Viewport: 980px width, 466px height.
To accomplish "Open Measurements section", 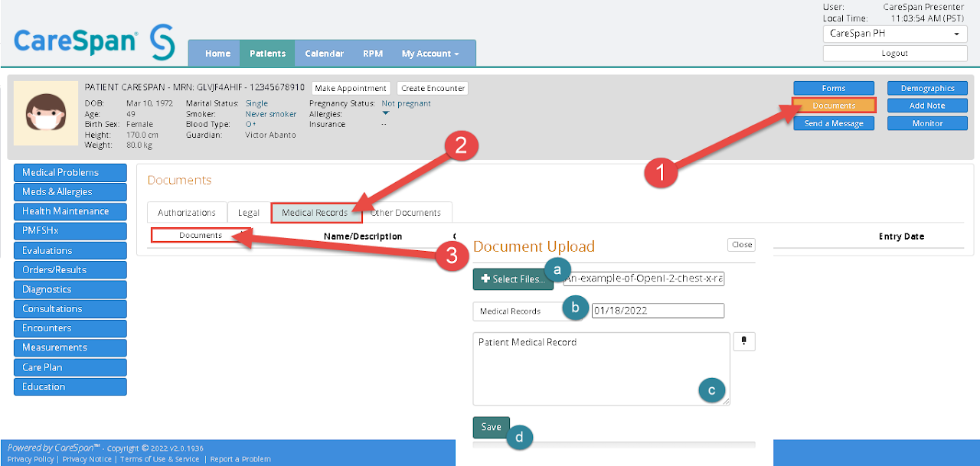I will pyautogui.click(x=70, y=347).
